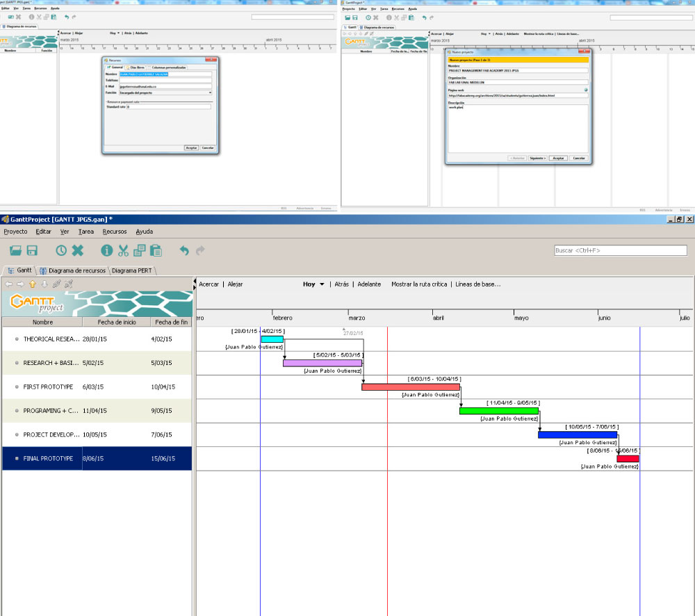Select purple RESEARCH + BASI… bar in chart
Image resolution: width=695 pixels, height=616 pixels.
[x=322, y=363]
